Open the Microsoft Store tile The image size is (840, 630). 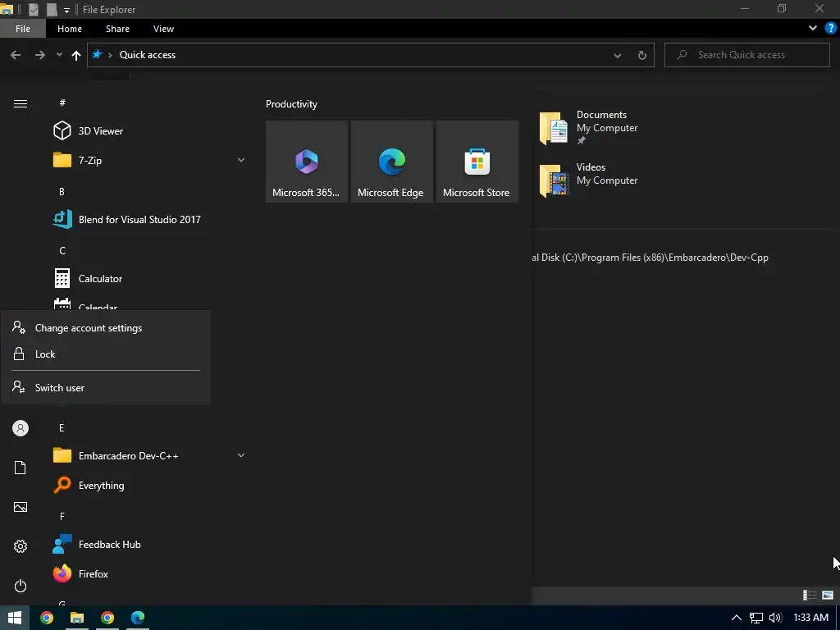(477, 162)
